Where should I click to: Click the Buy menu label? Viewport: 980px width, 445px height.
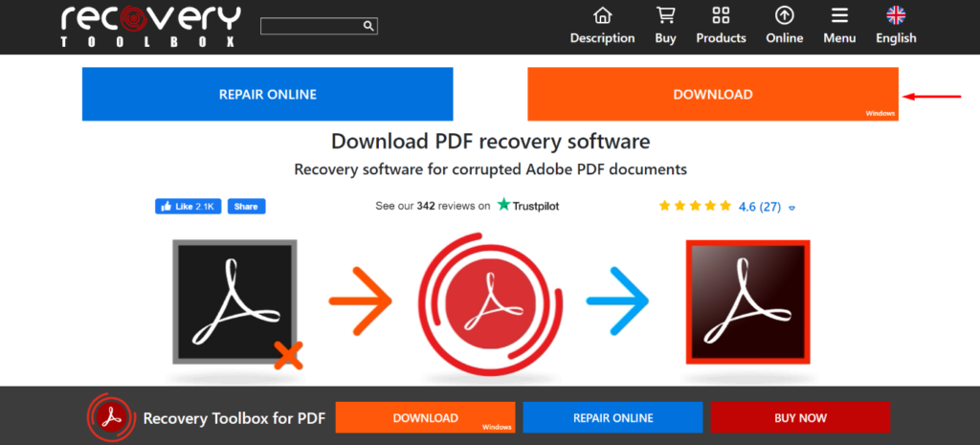coord(666,38)
